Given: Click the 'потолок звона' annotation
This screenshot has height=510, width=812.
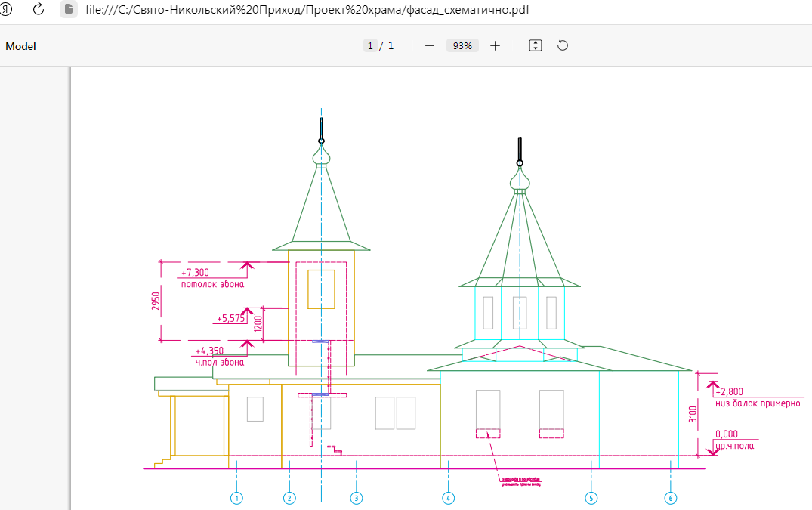Looking at the screenshot, I should click(x=212, y=284).
